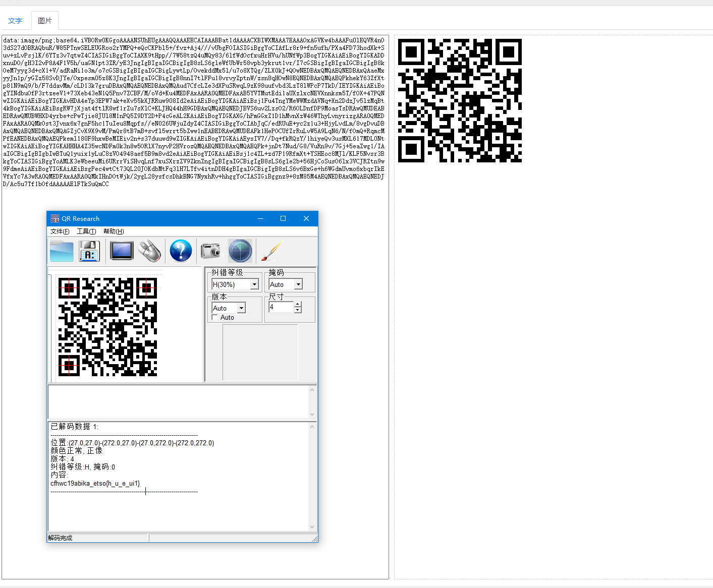Click the 尺寸 size input field
This screenshot has height=588, width=713.
[x=281, y=307]
